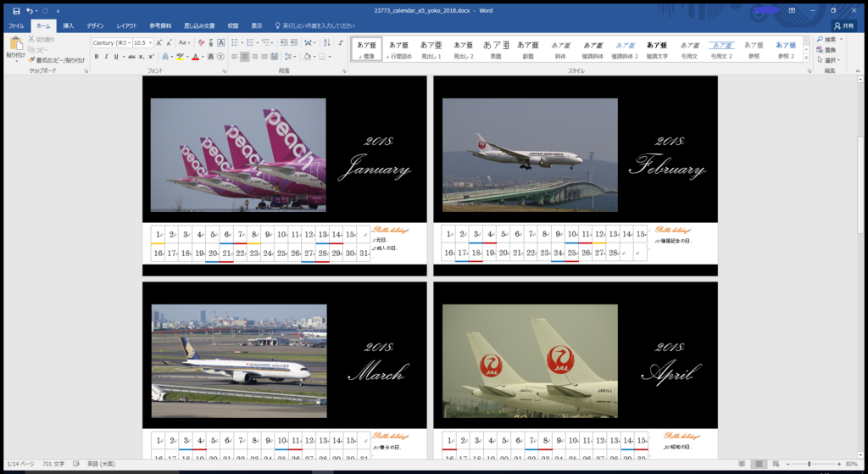Open the numbering list dropdown arrow
The height and width of the screenshot is (474, 868).
pos(258,42)
